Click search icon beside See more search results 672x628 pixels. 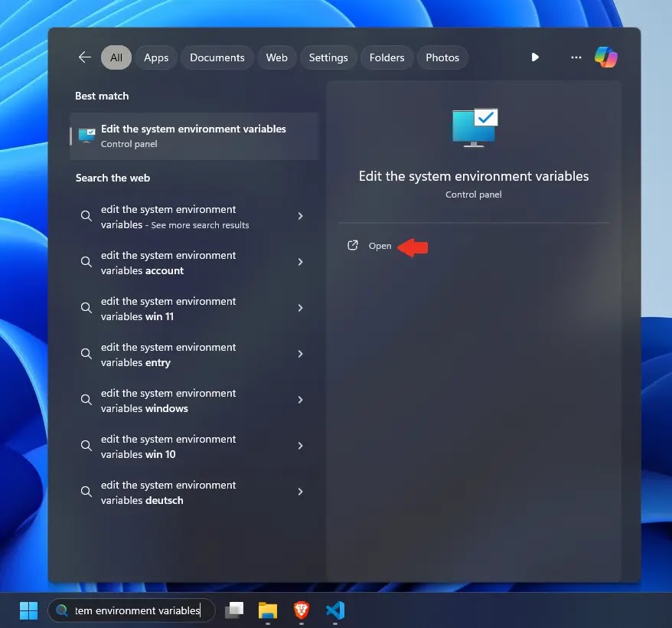point(86,216)
